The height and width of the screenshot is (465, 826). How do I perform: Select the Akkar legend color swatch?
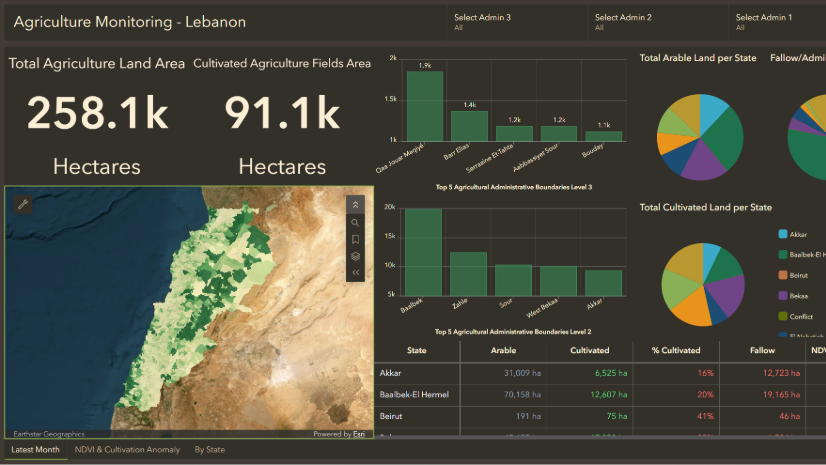783,234
